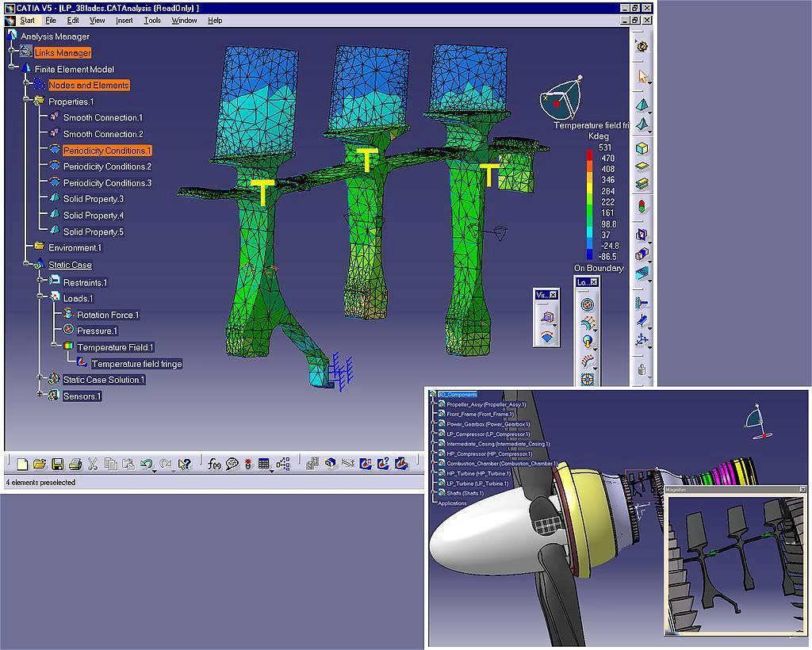Close the Magnifier window
Viewport: 812px width, 650px height.
(x=802, y=489)
